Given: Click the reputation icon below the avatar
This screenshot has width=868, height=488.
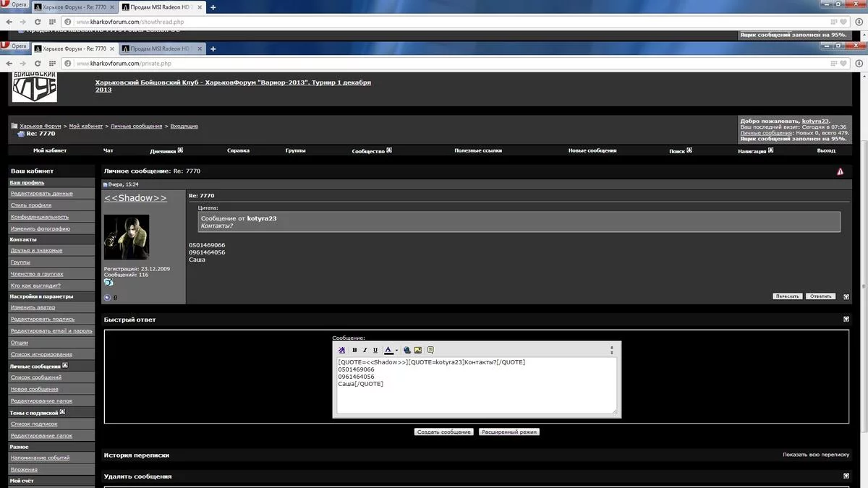Looking at the screenshot, I should coord(108,297).
